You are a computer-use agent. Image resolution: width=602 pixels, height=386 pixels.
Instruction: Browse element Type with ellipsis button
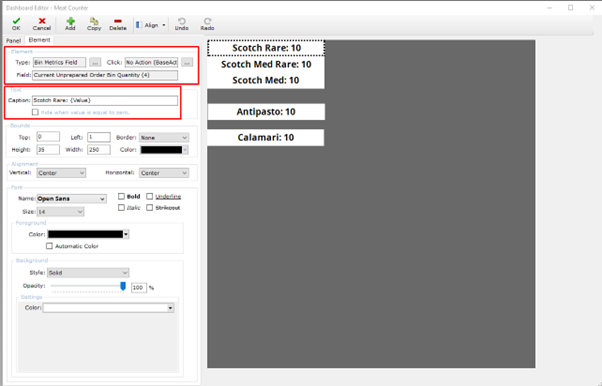coord(95,62)
